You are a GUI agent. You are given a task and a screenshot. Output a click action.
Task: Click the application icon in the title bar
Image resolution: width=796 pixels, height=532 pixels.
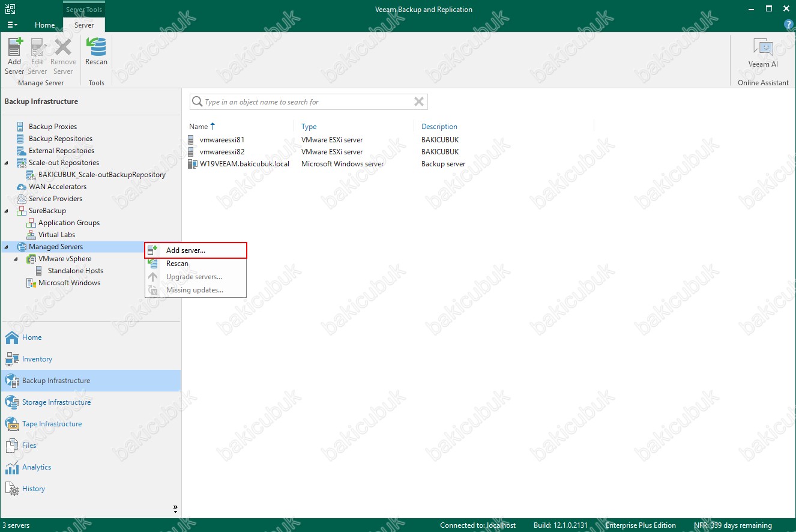tap(11, 9)
